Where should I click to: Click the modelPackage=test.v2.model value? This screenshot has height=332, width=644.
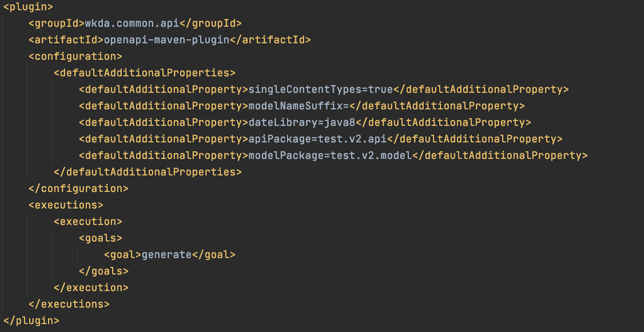coord(330,156)
